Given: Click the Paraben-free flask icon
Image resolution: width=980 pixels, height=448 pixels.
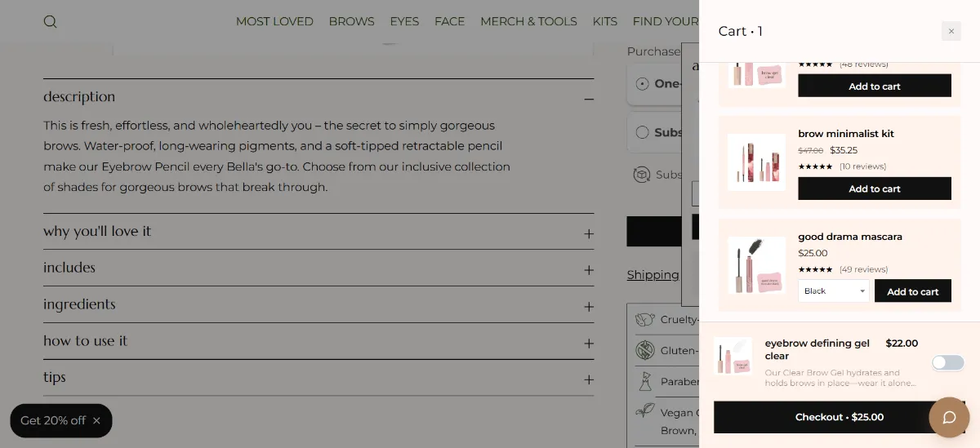Looking at the screenshot, I should click(x=645, y=381).
